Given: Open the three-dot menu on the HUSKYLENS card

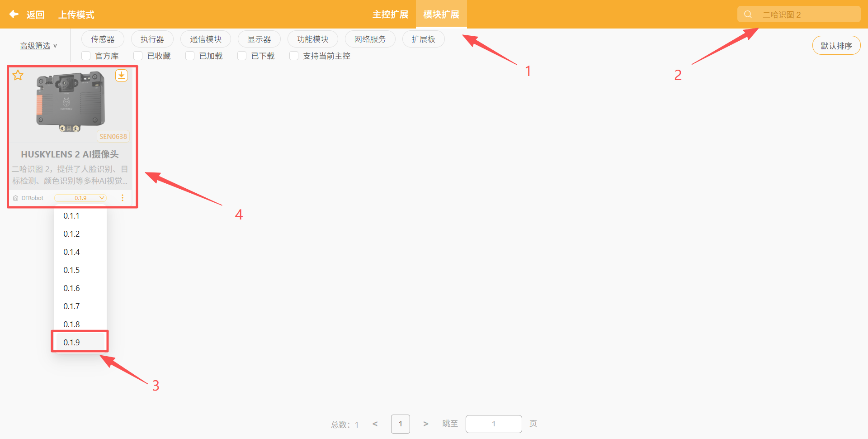Looking at the screenshot, I should click(x=122, y=197).
